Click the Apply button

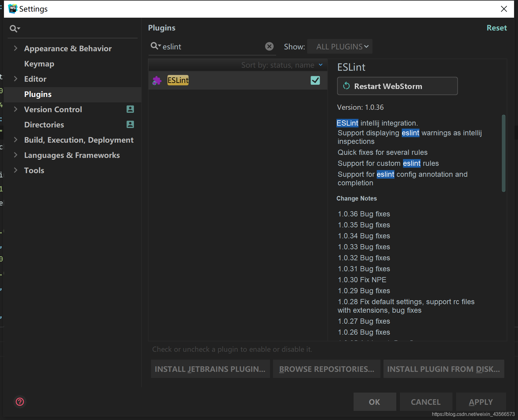coord(481,402)
